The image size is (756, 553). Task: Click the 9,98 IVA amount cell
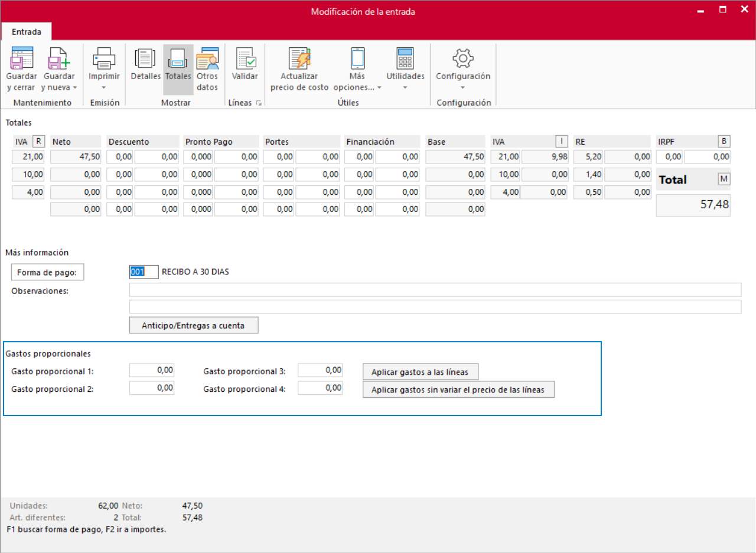545,157
